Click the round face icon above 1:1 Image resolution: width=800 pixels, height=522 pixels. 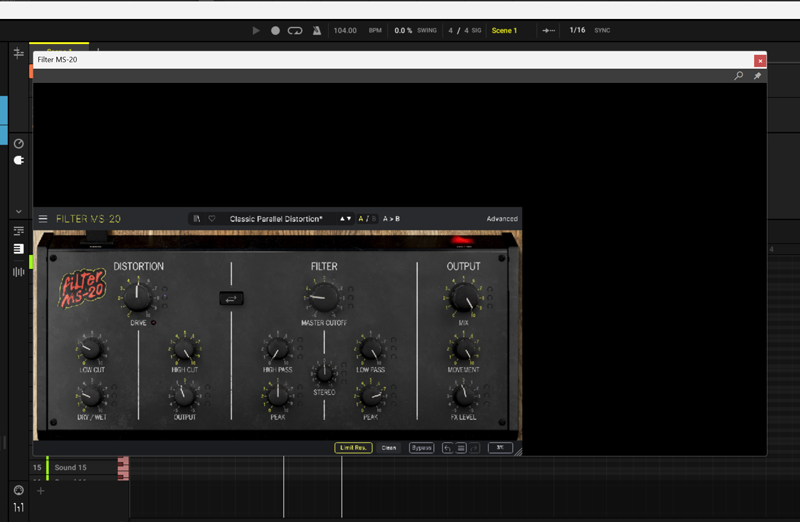(18, 490)
